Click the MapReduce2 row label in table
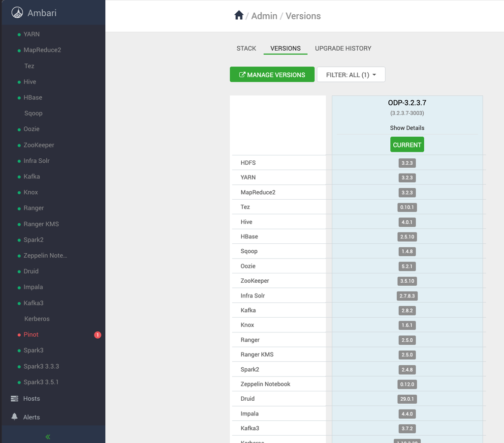Image resolution: width=504 pixels, height=443 pixels. [258, 192]
